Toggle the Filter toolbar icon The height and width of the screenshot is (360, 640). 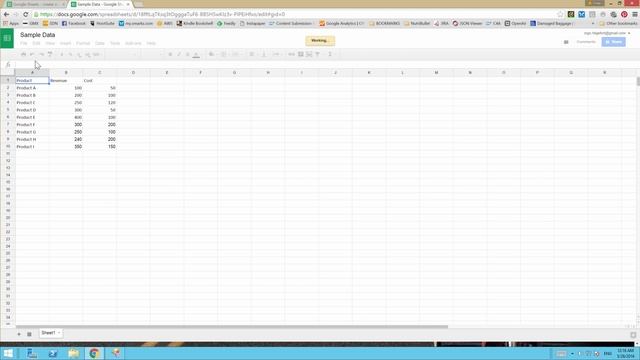[x=318, y=54]
